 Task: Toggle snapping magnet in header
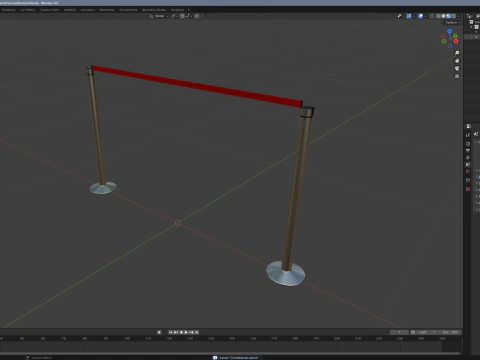[182, 16]
